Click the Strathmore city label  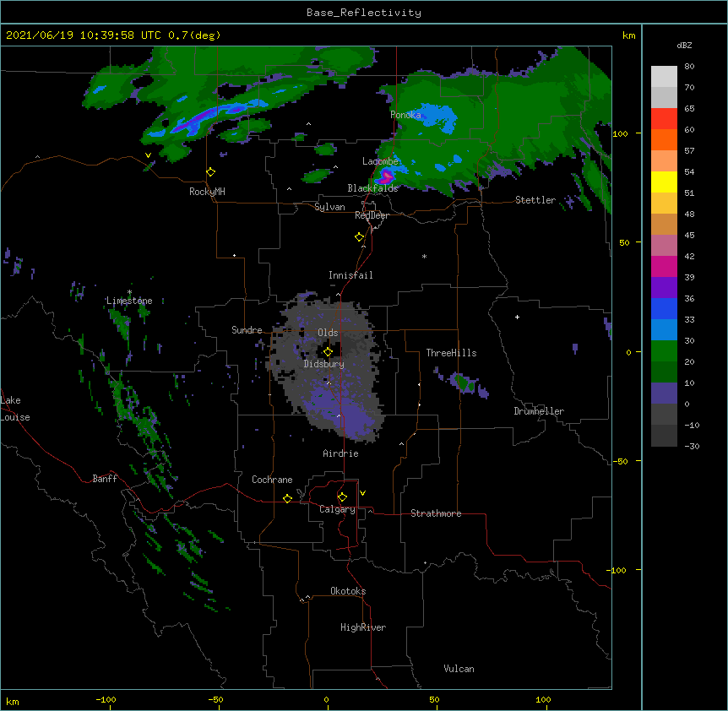point(436,513)
